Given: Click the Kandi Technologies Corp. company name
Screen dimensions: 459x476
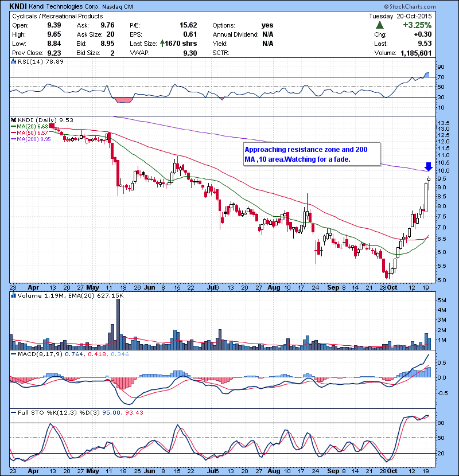Looking at the screenshot, I should pos(64,6).
